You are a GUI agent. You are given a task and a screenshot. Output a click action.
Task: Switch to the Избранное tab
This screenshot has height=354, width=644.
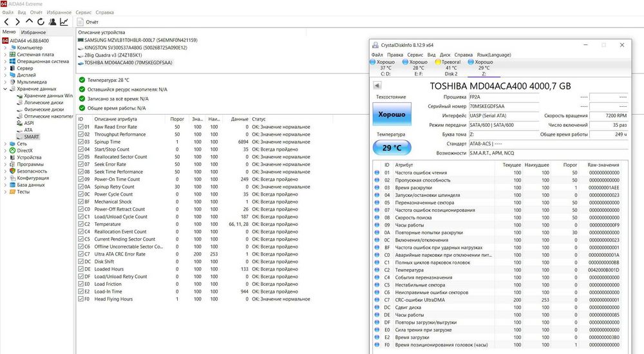33,32
